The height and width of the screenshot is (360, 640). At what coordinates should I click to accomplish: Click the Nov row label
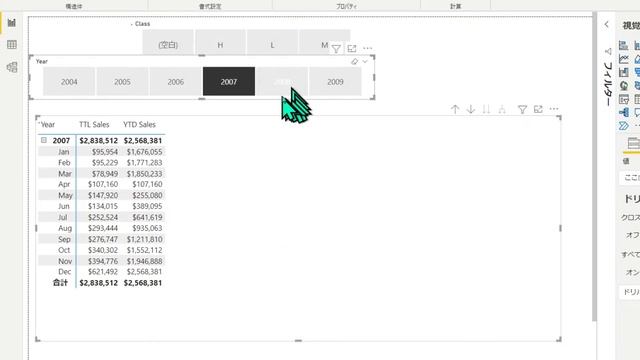pyautogui.click(x=64, y=261)
